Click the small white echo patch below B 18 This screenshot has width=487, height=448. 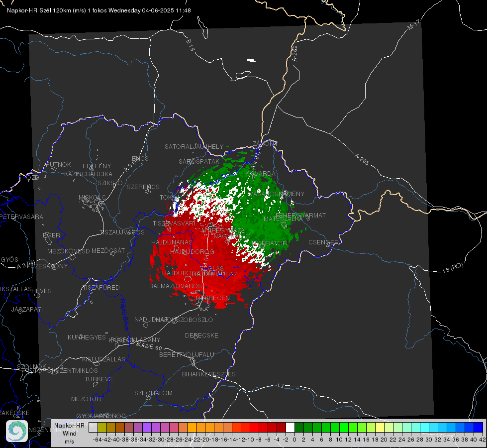pyautogui.click(x=251, y=60)
